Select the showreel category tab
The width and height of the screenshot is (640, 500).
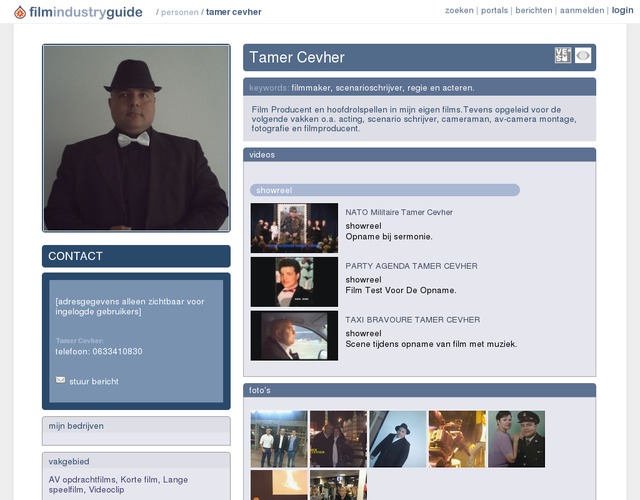point(272,190)
